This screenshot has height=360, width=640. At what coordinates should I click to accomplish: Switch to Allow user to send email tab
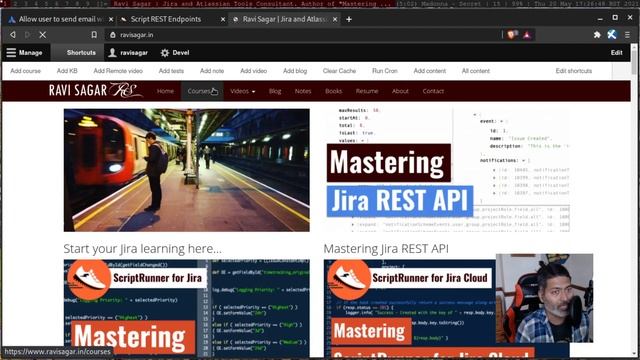(60, 19)
